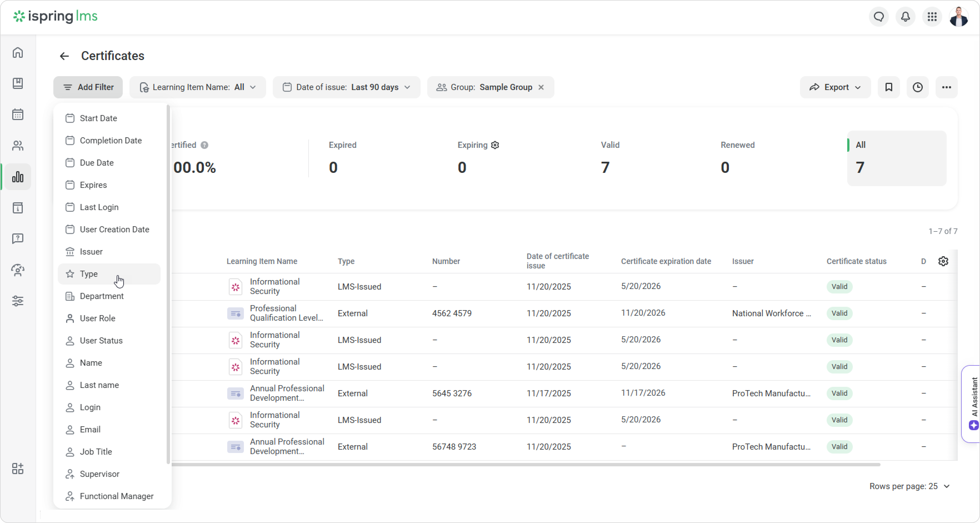980x523 pixels.
Task: Remove the Sample Group filter
Action: click(541, 87)
